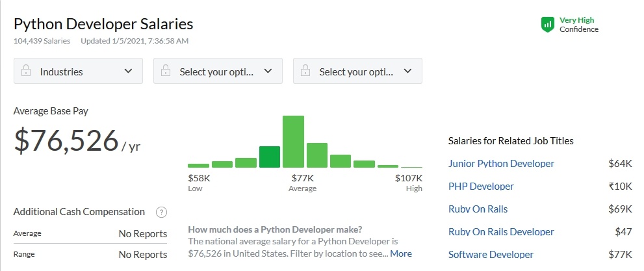The image size is (644, 271).
Task: Expand the rightmost Select your option chevron
Action: point(408,71)
